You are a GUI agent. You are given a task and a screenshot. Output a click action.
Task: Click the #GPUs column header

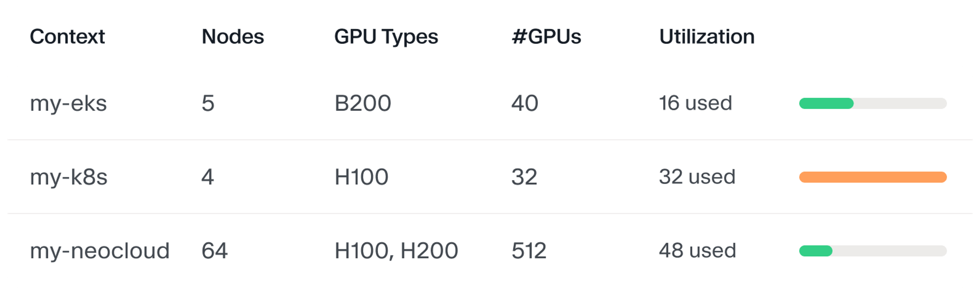(546, 37)
